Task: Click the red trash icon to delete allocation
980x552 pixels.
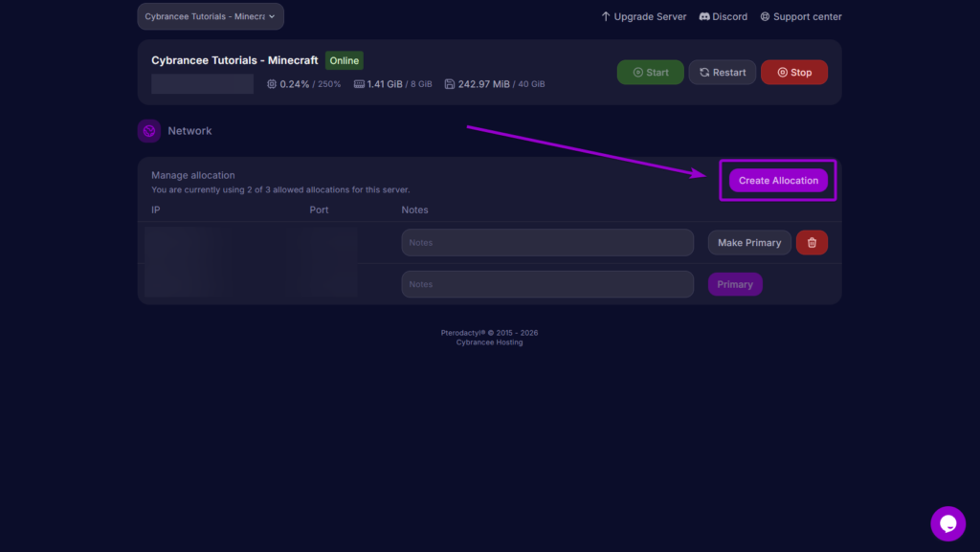Action: click(x=812, y=242)
